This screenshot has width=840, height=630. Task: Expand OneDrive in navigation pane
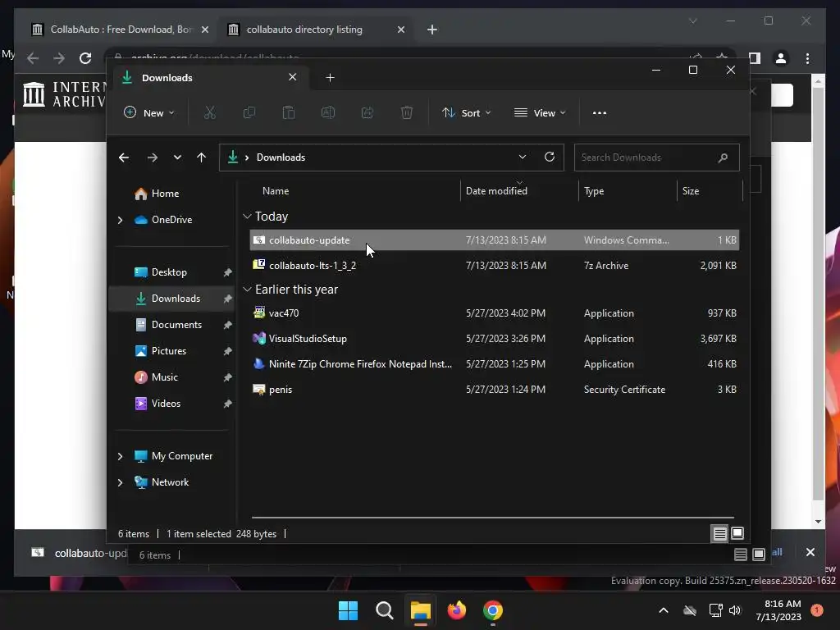tap(120, 220)
